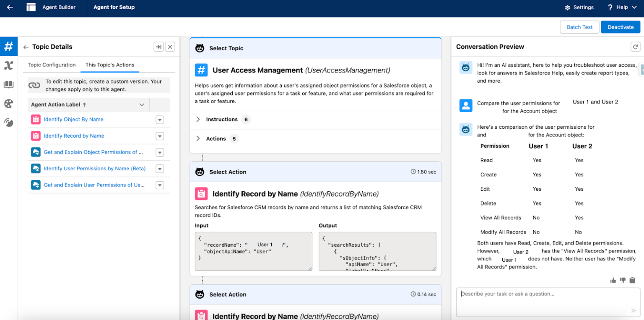Click the Get and Explain User Permissions icon
644x320 pixels.
click(36, 185)
